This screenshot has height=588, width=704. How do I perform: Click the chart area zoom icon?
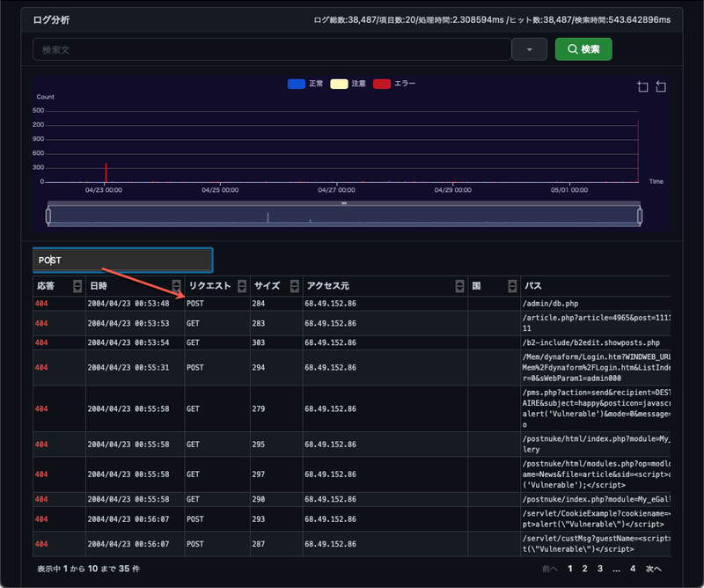pos(642,86)
